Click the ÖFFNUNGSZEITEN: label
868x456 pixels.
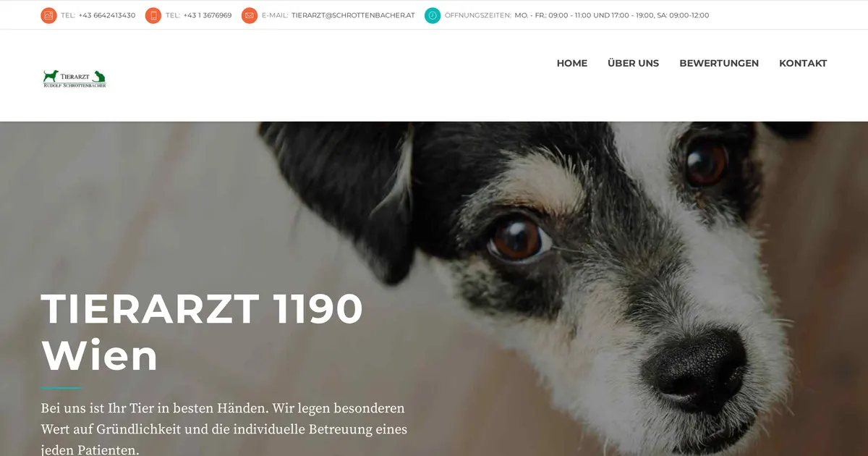(478, 15)
